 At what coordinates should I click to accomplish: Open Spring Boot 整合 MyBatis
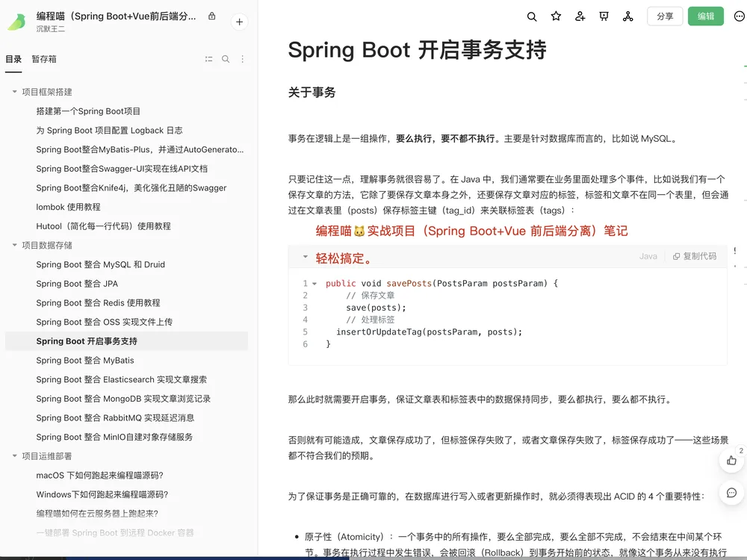[x=85, y=360]
